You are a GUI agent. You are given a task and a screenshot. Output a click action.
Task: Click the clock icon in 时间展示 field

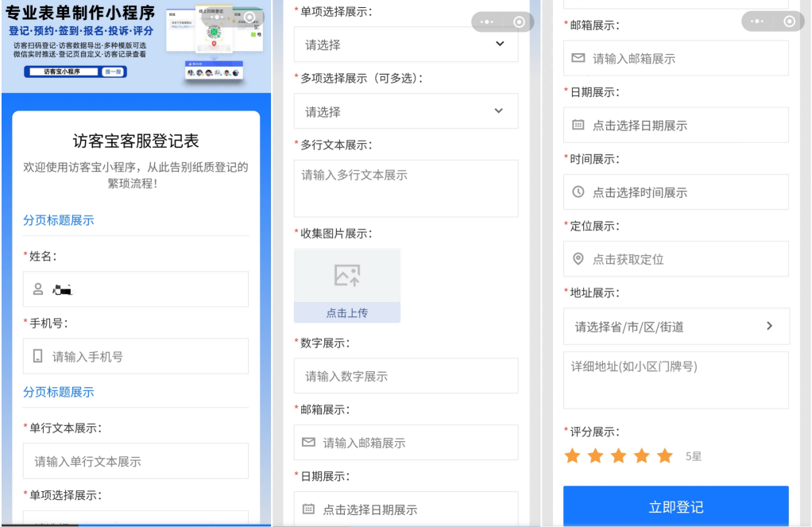578,192
